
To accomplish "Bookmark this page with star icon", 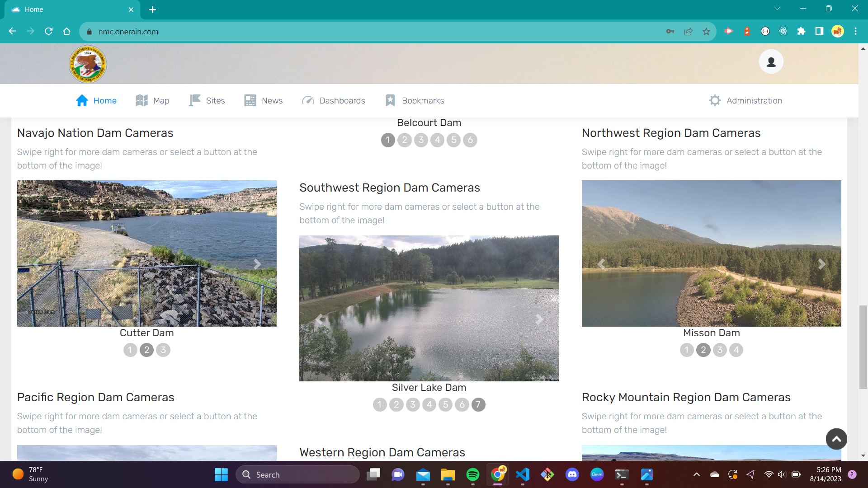I will tap(706, 32).
